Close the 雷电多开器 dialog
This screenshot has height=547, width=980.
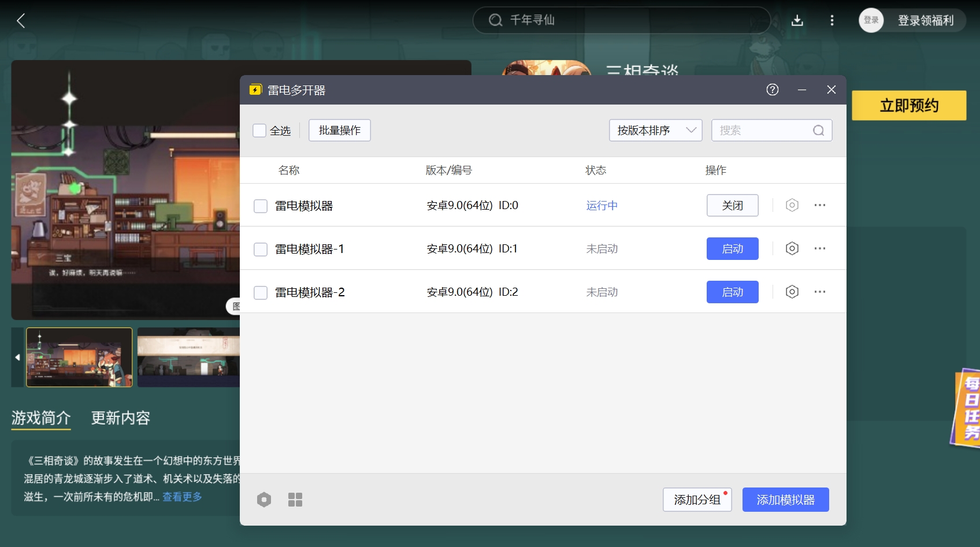tap(831, 90)
